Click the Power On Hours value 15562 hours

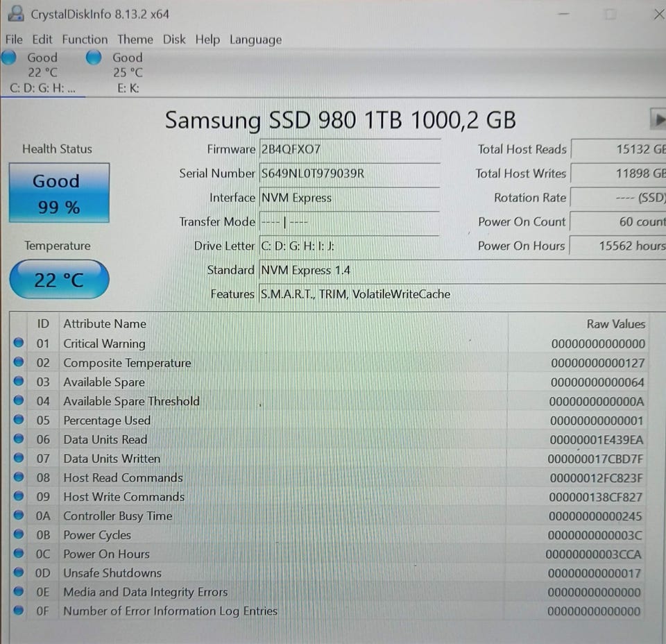(618, 246)
